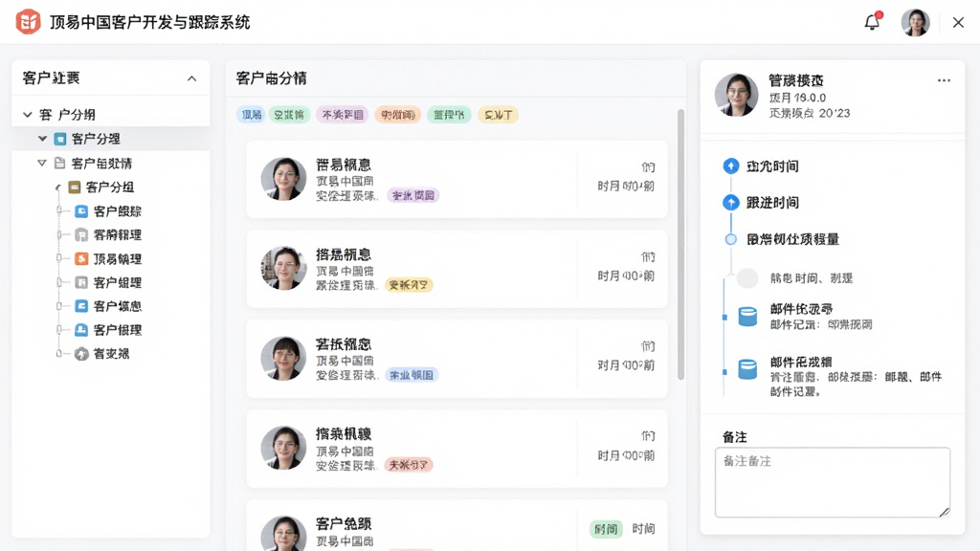Open the three-dot more menu in right panel
This screenshot has height=551, width=980.
point(944,80)
